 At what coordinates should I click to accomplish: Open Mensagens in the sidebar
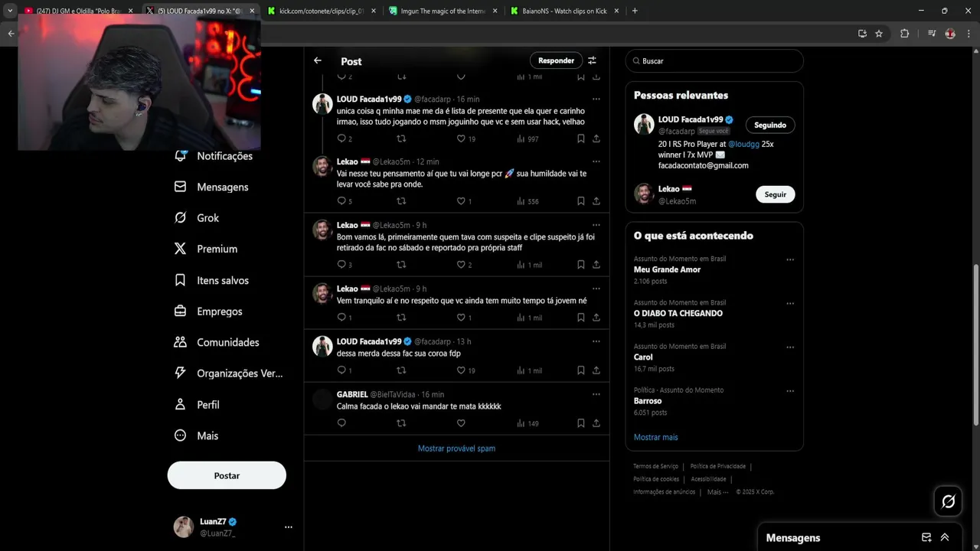[211, 187]
